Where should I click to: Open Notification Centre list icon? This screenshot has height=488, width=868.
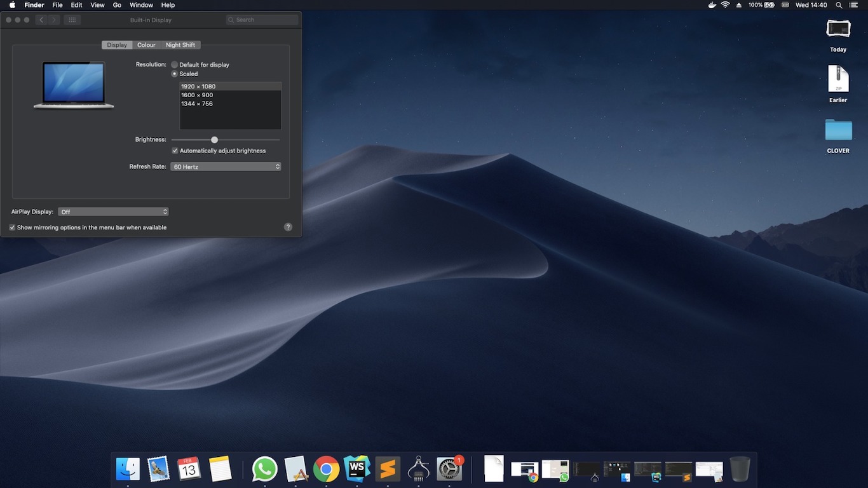click(x=853, y=5)
